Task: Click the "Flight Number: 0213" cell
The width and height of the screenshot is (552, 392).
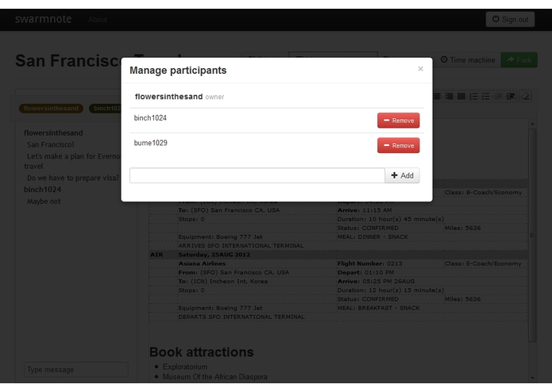Action: [x=369, y=263]
